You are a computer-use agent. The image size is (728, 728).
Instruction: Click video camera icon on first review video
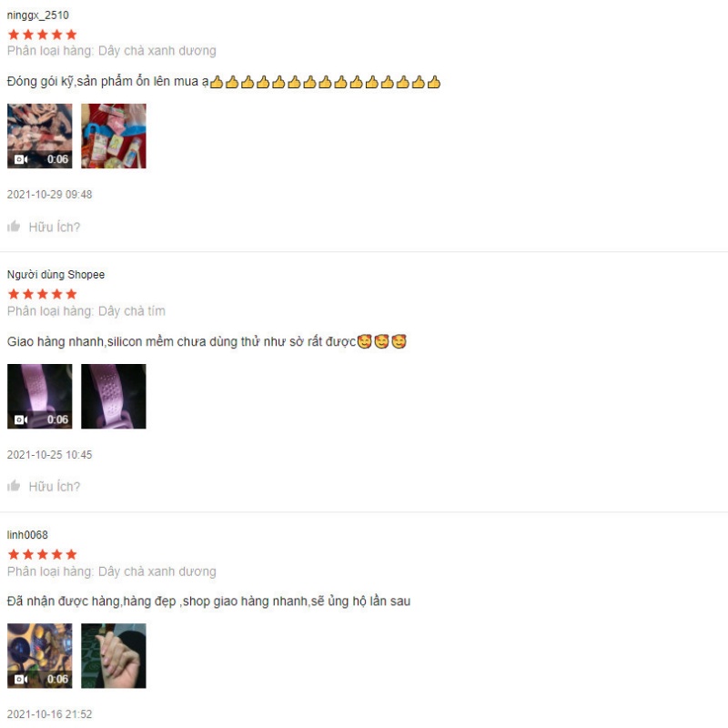point(21,160)
